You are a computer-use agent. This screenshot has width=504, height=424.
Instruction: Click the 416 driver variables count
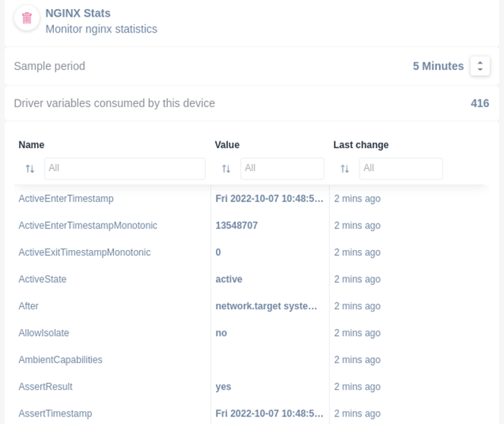480,103
